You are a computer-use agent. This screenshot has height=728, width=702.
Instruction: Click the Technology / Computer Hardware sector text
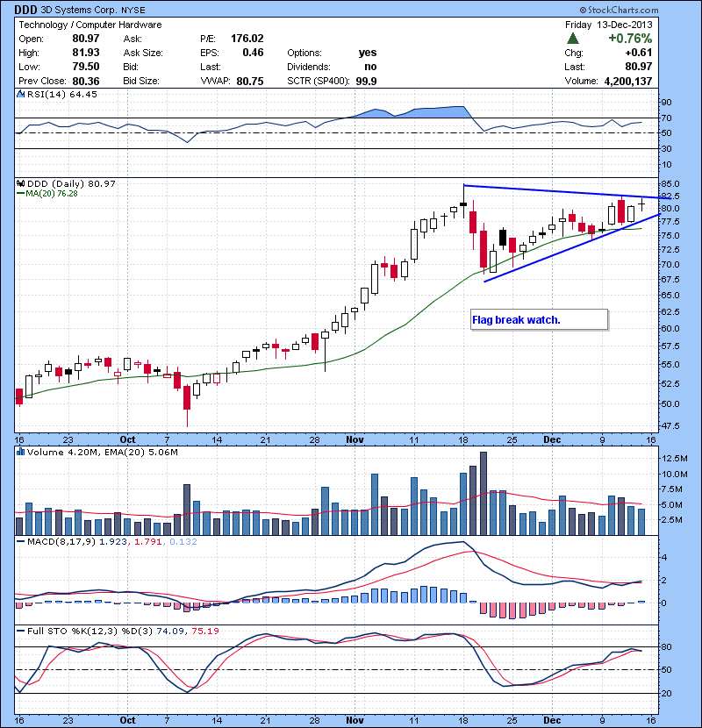click(90, 25)
